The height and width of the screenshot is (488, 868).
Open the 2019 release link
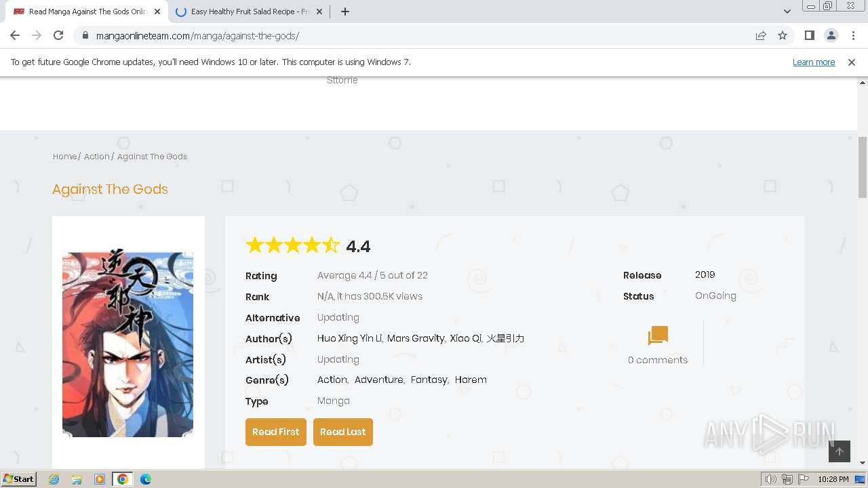pos(705,274)
